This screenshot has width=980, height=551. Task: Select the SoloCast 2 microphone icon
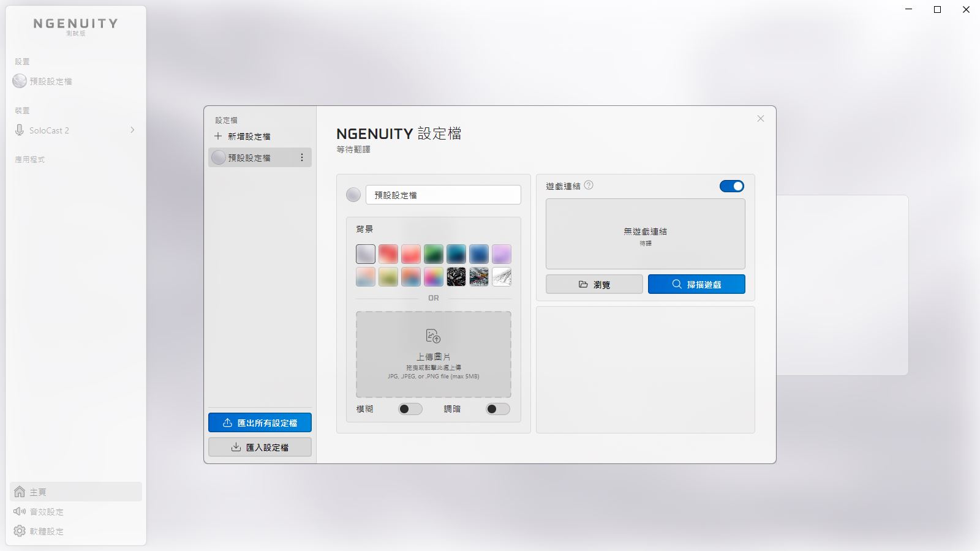click(x=20, y=130)
